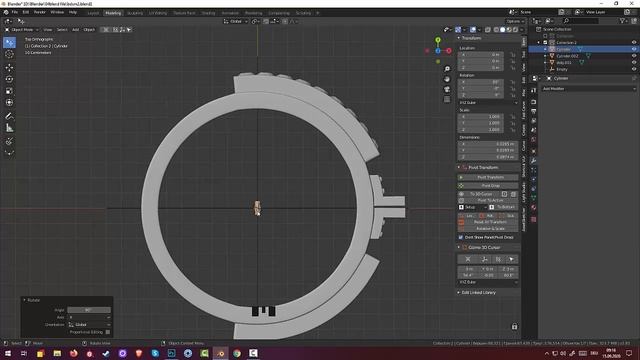Open XYZ Euler rotation mode dropdown
640x360 pixels.
coord(488,102)
